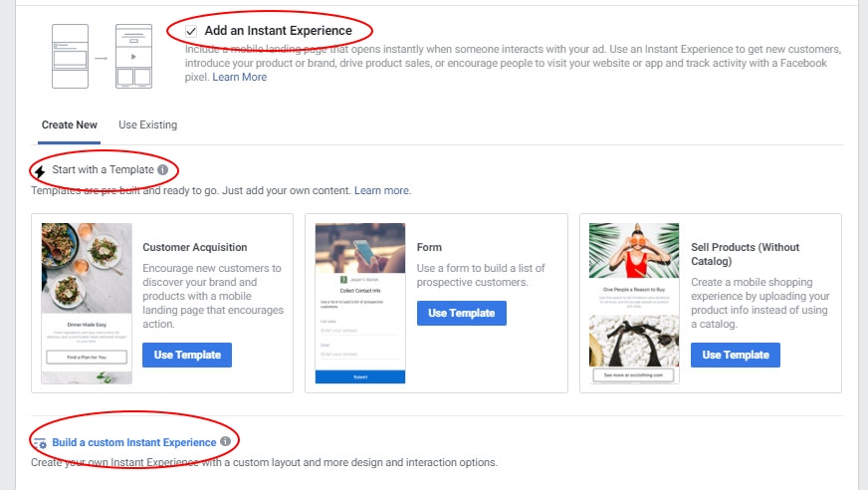The image size is (868, 490).
Task: Toggle the Add an Instant Experience checkbox
Action: tap(191, 31)
